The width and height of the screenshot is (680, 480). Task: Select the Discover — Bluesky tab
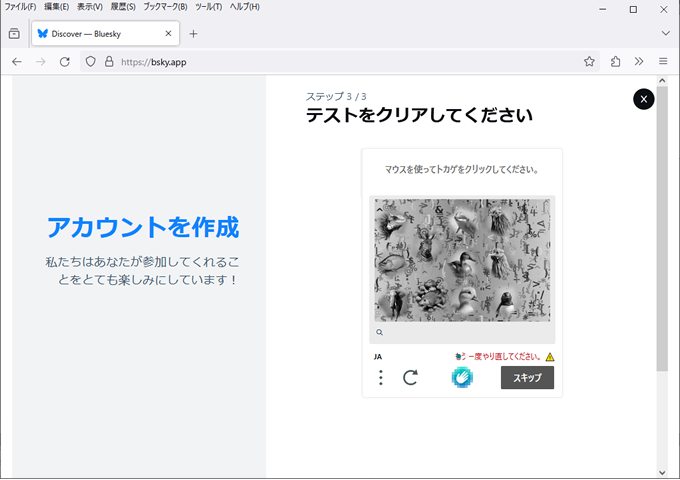(105, 34)
